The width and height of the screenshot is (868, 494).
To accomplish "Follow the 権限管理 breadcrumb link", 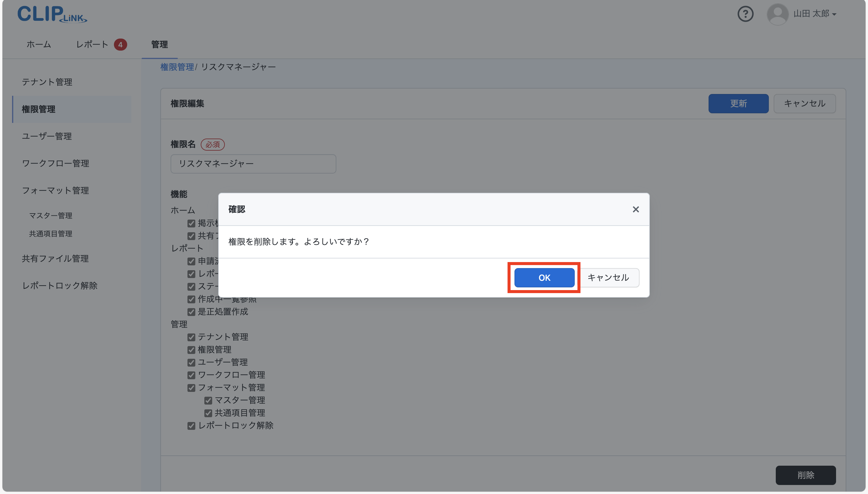I will pos(177,67).
